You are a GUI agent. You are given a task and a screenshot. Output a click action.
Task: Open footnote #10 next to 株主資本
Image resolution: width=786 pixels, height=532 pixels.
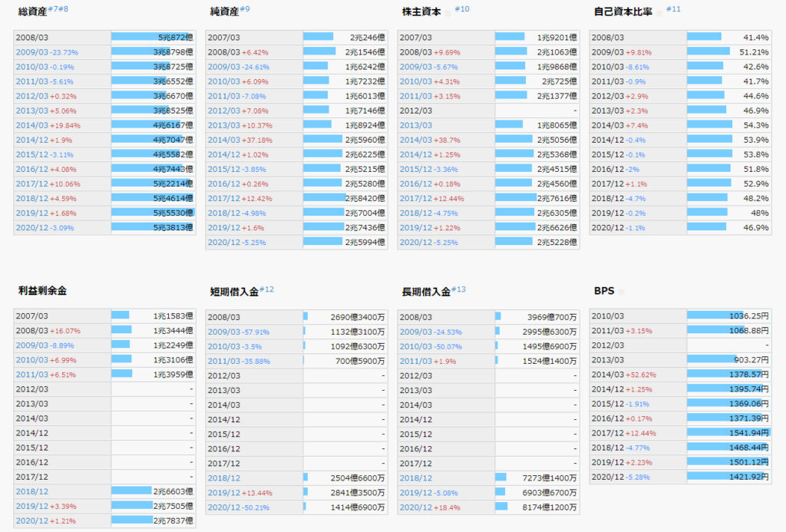(462, 9)
